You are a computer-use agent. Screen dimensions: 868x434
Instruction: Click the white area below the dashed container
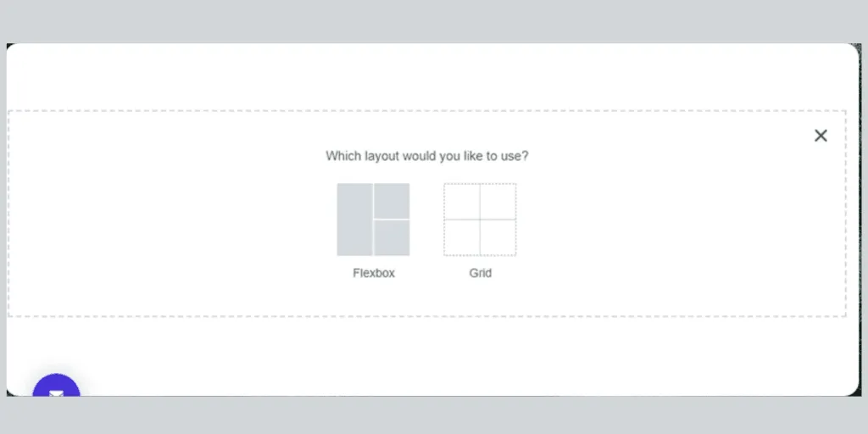(424, 356)
